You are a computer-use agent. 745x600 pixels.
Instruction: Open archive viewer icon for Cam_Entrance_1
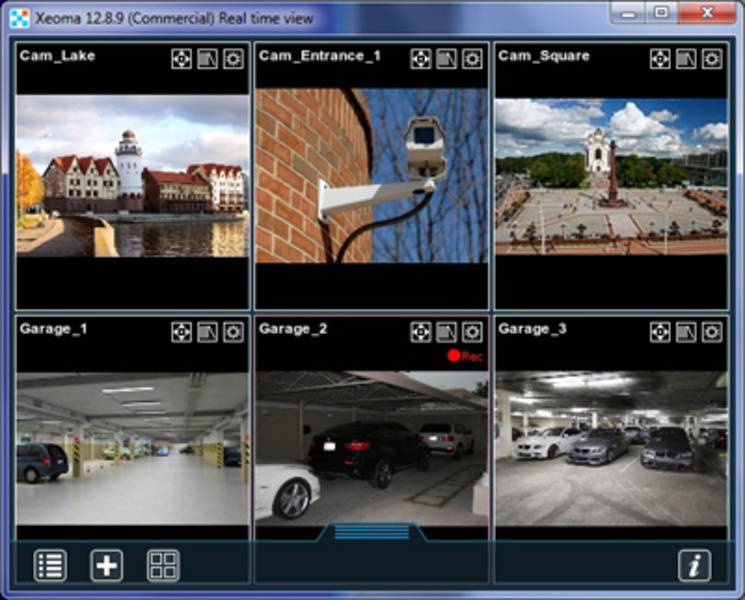click(x=447, y=59)
